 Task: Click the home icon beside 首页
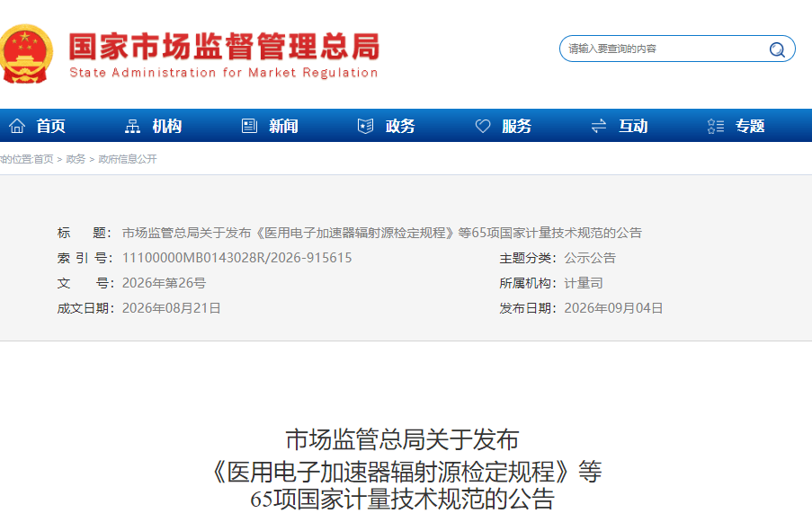pos(17,126)
